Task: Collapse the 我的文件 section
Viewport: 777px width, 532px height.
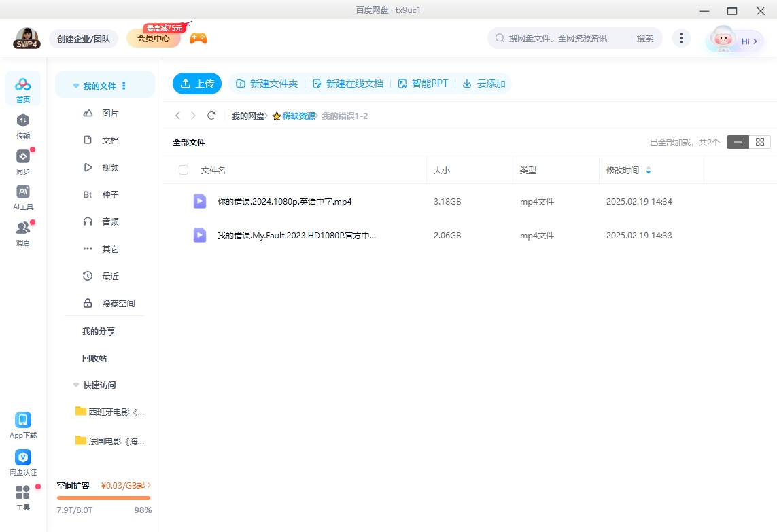Action: [x=76, y=84]
